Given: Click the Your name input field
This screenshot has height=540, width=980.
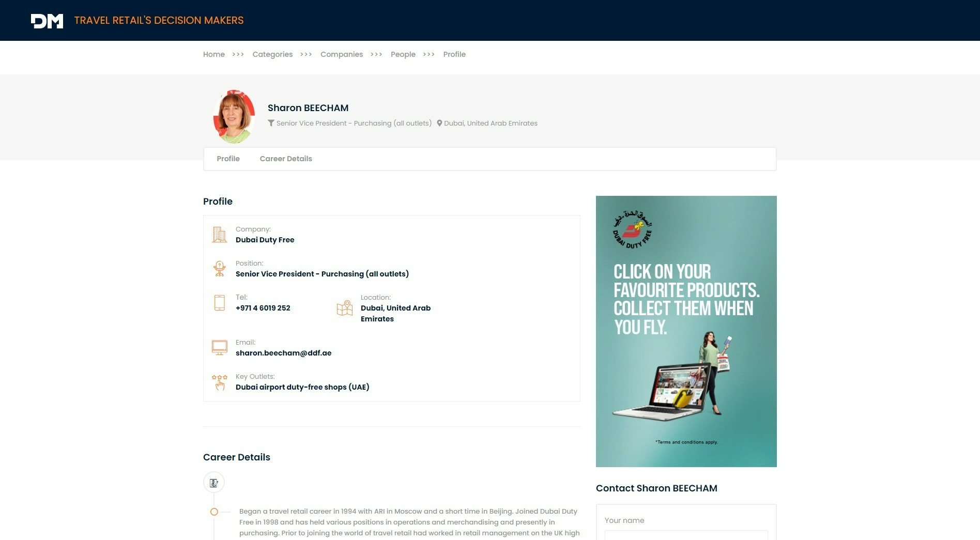Looking at the screenshot, I should [x=686, y=535].
